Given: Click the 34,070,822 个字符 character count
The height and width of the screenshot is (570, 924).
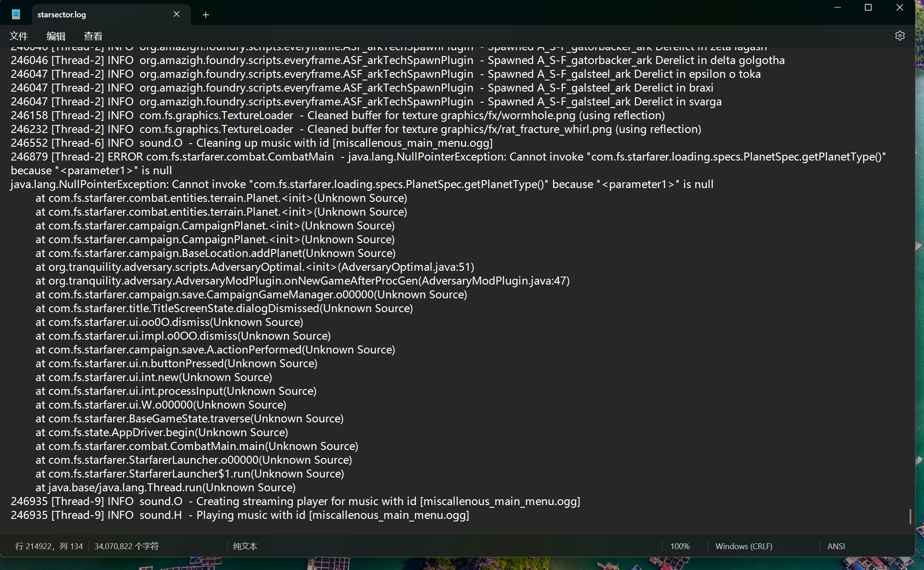Looking at the screenshot, I should point(127,546).
